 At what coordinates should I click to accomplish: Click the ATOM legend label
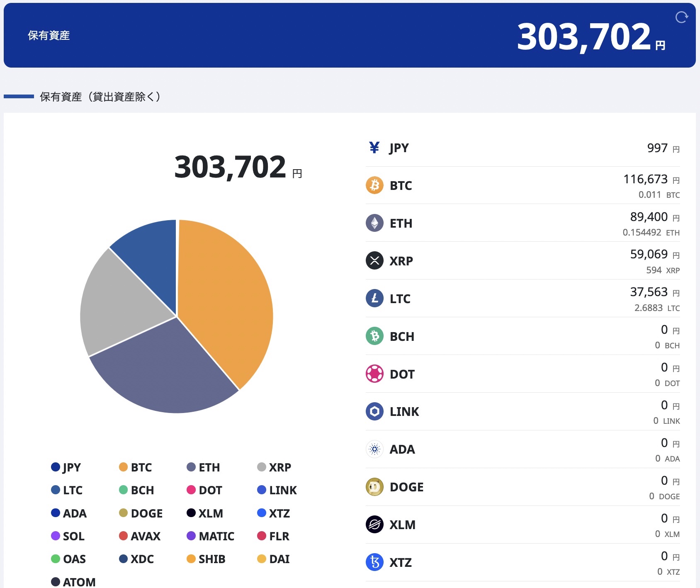click(x=79, y=582)
